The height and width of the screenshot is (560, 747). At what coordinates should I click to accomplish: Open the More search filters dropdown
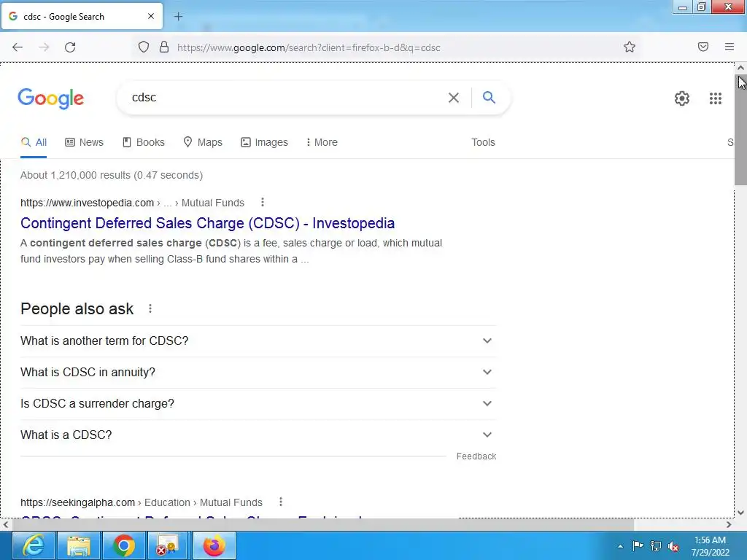tap(322, 142)
